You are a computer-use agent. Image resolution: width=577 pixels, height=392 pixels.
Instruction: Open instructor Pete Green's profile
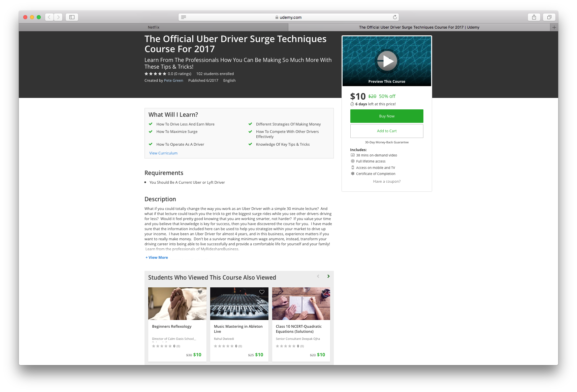pyautogui.click(x=173, y=80)
